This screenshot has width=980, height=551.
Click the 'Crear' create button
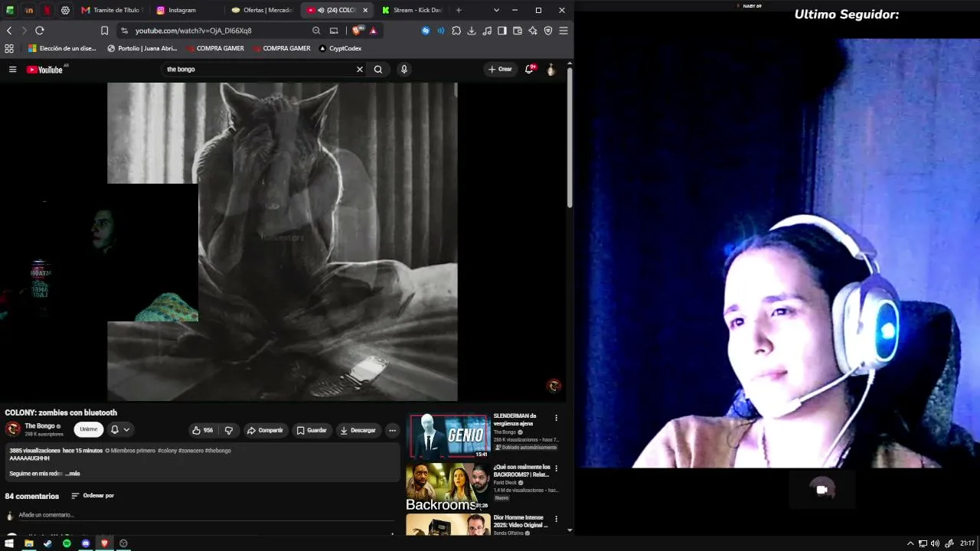[500, 70]
